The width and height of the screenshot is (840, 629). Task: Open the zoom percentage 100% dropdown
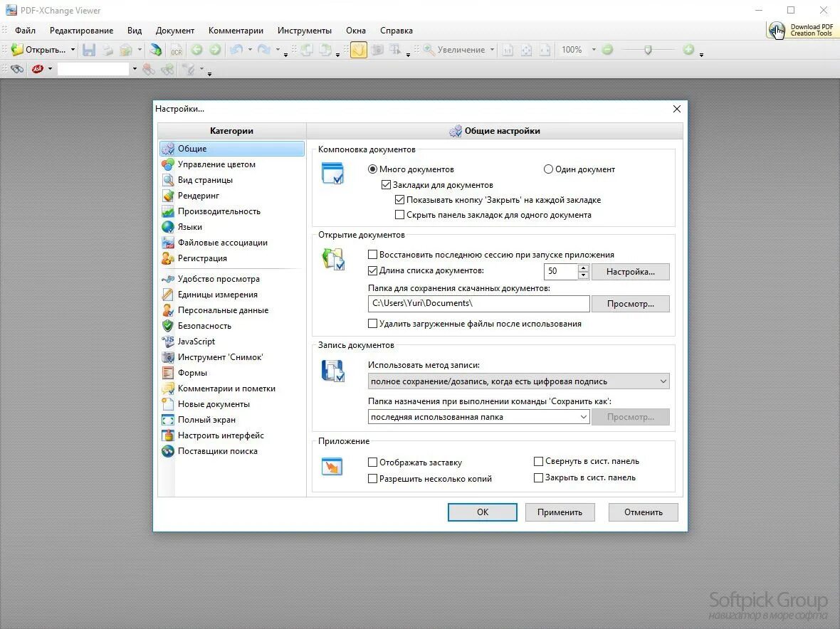594,50
